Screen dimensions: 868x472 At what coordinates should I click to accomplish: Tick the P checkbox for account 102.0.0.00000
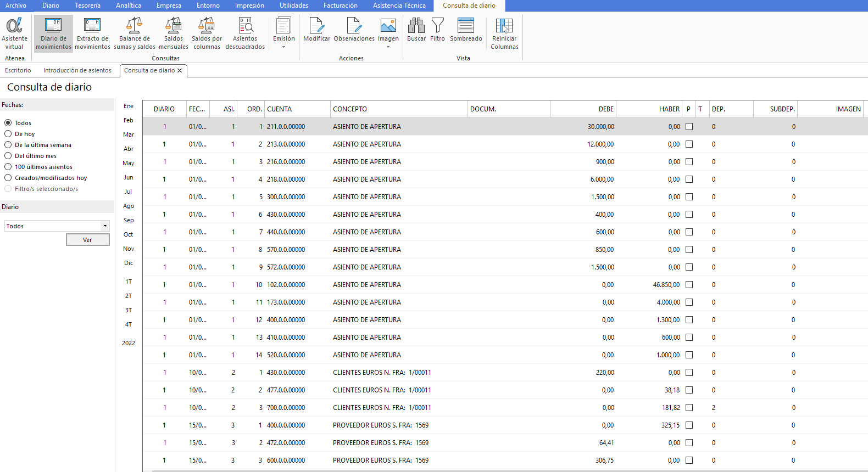(689, 285)
